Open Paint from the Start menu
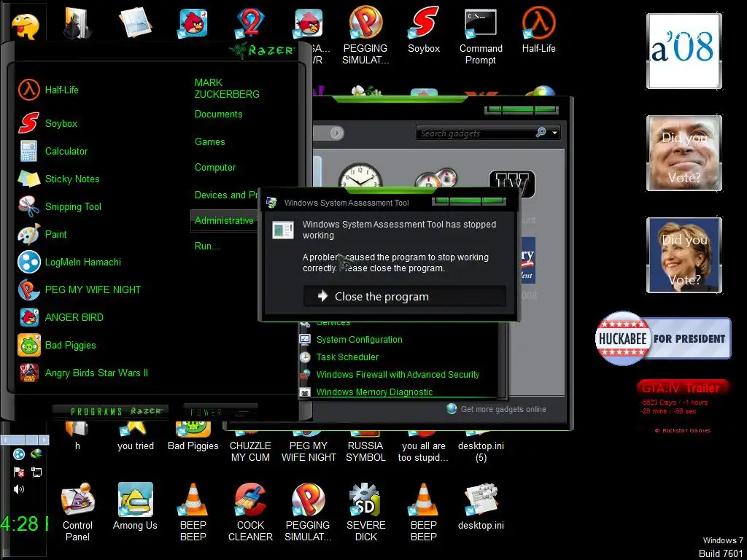 42,234
